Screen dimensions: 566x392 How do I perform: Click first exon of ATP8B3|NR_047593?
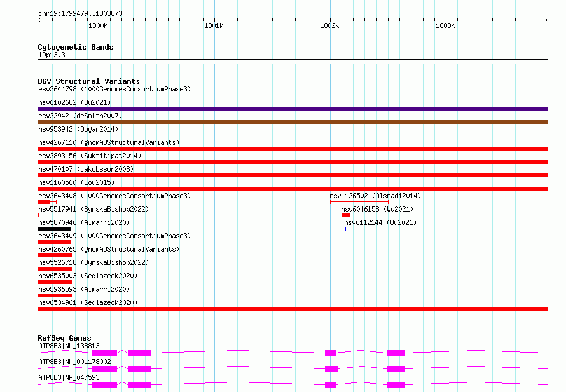105,385
